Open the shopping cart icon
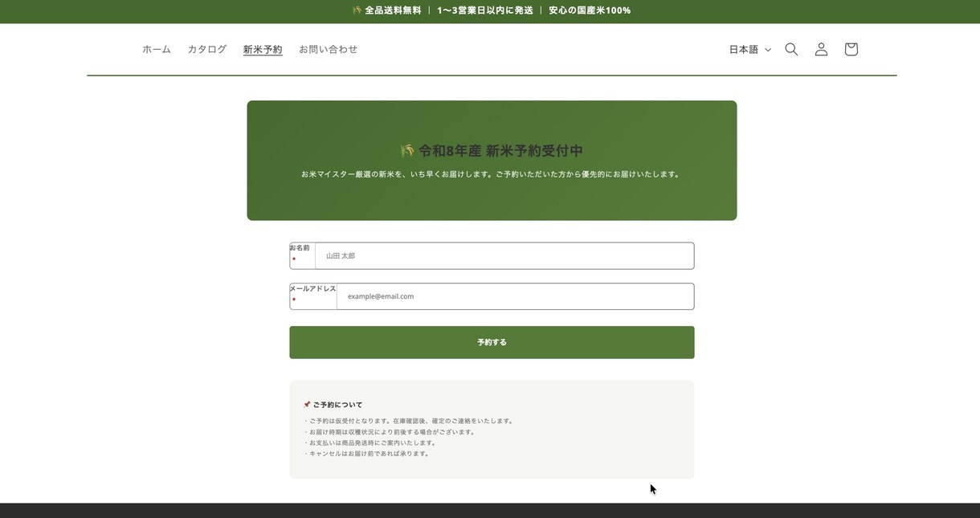This screenshot has width=980, height=518. pos(851,49)
